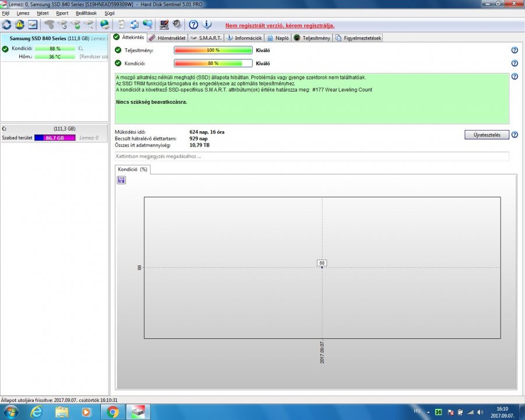Click the 2017.09.07 date label under graph
The height and width of the screenshot is (420, 525).
pos(322,352)
